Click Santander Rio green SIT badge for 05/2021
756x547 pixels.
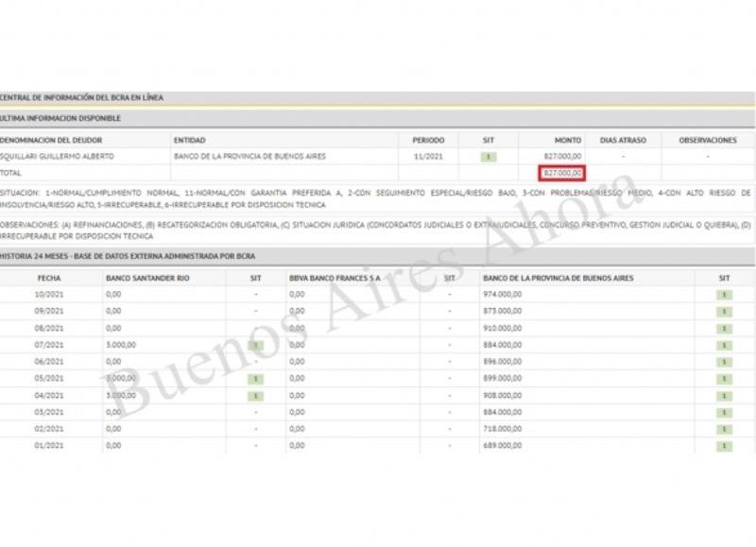(255, 379)
